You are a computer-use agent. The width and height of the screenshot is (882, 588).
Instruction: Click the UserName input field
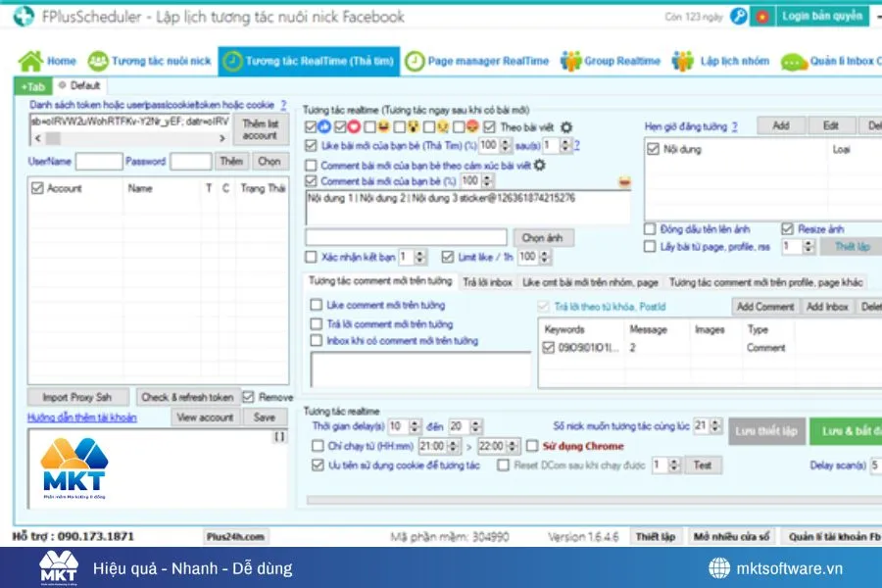[99, 162]
